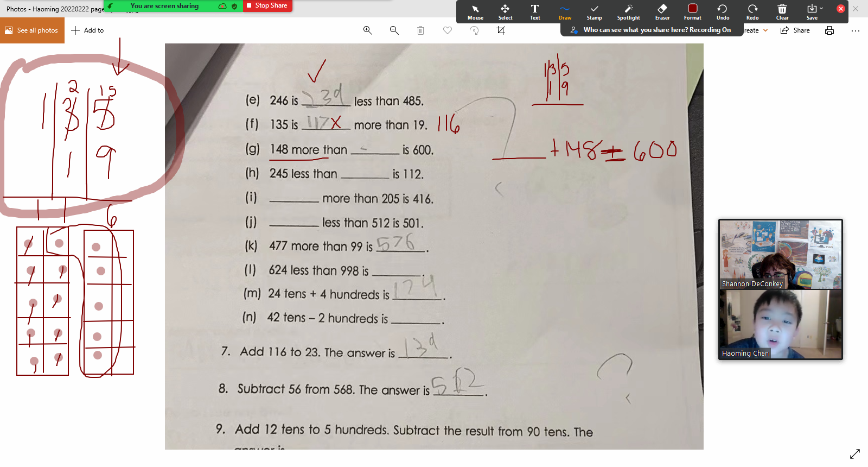
Task: Open the crop tool
Action: pyautogui.click(x=501, y=30)
